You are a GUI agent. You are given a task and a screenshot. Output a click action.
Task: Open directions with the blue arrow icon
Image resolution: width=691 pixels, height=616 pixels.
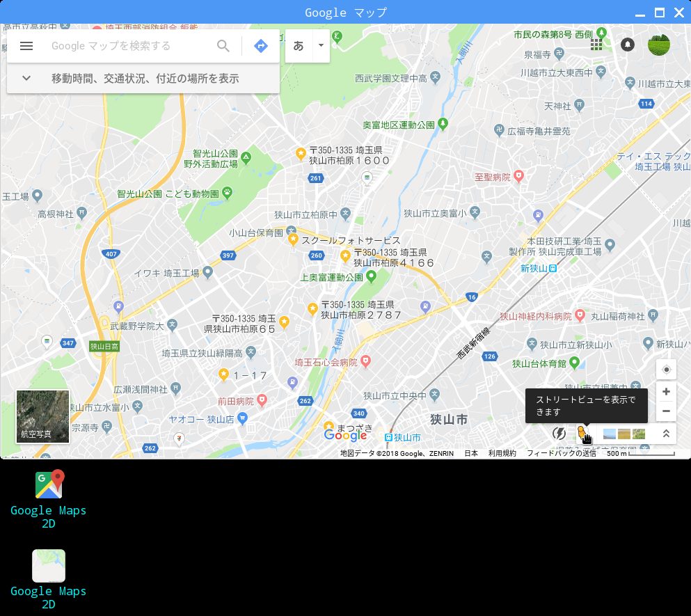(x=261, y=46)
